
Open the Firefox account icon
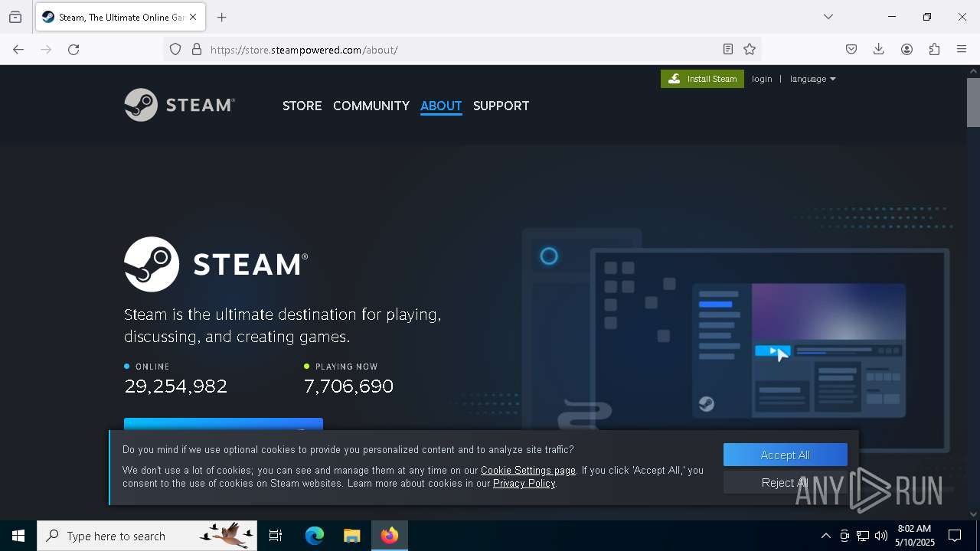906,49
